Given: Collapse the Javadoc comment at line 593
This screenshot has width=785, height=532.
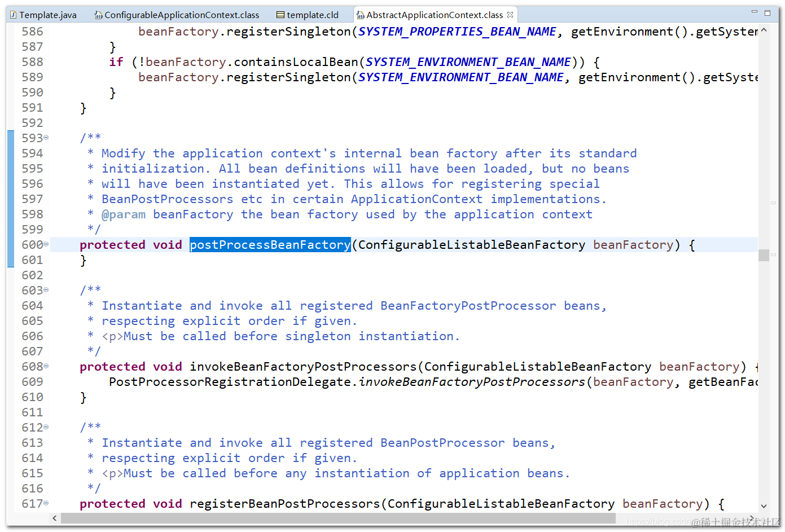Looking at the screenshot, I should (x=46, y=138).
